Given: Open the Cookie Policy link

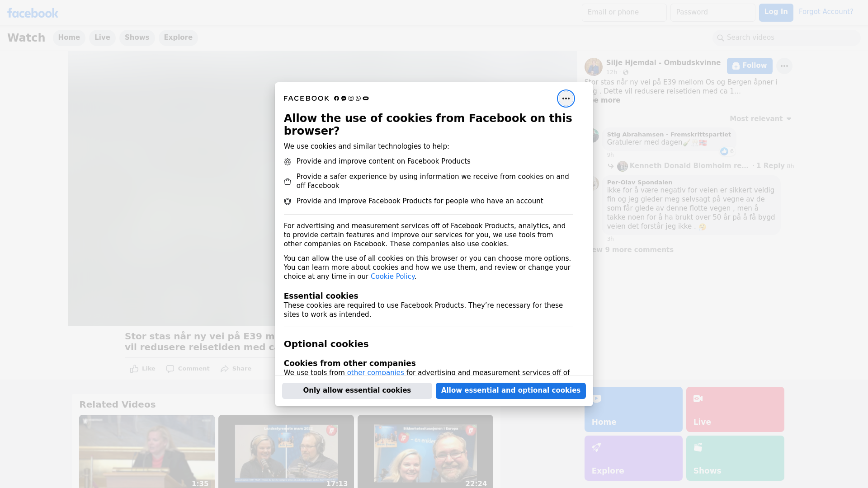Looking at the screenshot, I should 392,277.
